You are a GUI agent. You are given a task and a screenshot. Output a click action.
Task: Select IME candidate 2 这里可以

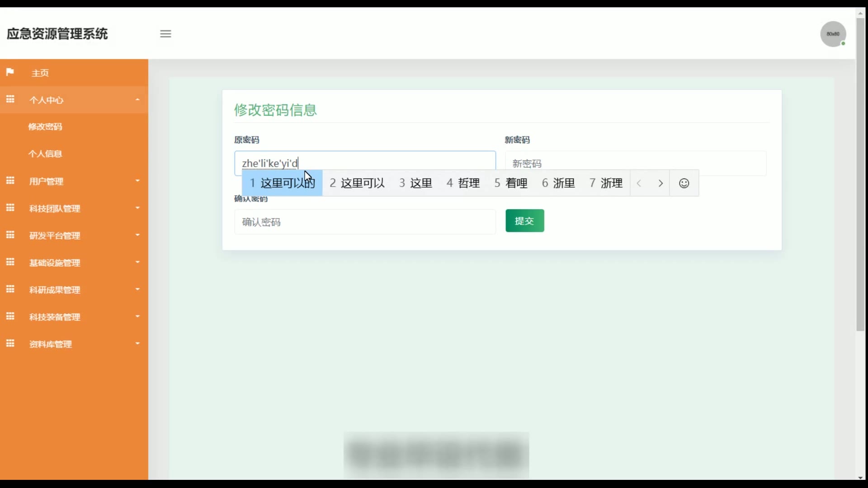pyautogui.click(x=357, y=183)
